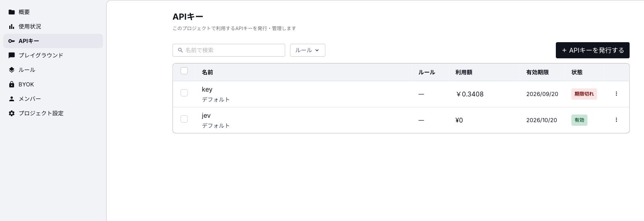644x221 pixels.
Task: Check the box for the jev row
Action: coord(184,119)
